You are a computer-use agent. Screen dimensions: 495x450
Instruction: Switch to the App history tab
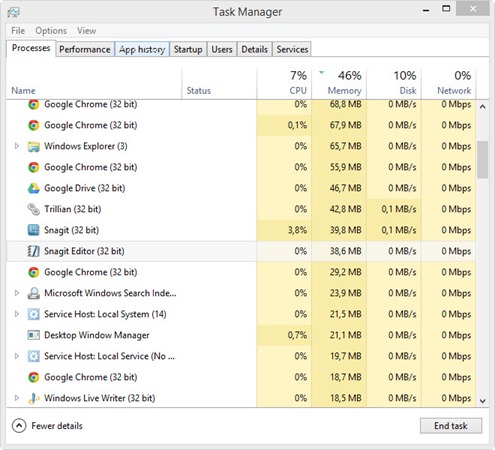(142, 49)
